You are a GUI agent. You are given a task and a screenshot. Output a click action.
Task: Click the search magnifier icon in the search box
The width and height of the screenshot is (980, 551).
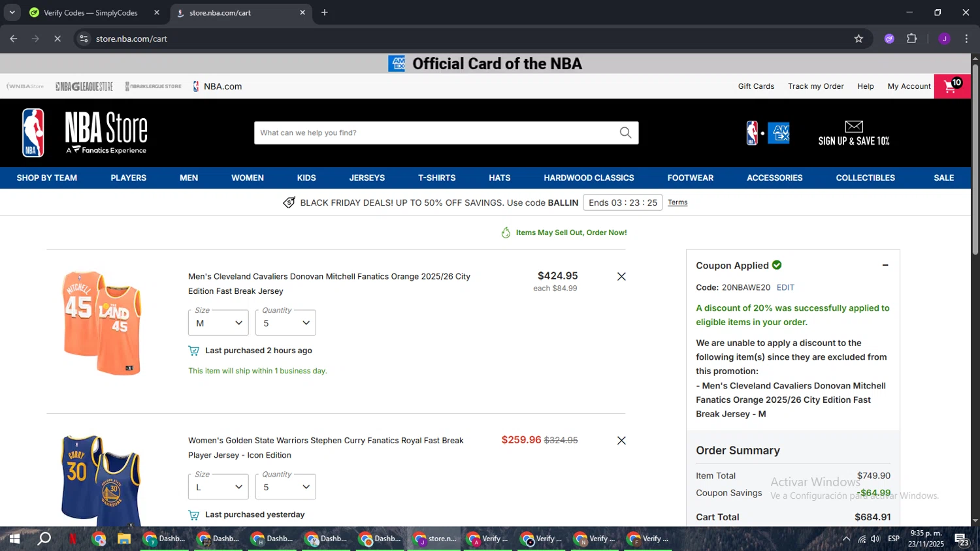(625, 133)
